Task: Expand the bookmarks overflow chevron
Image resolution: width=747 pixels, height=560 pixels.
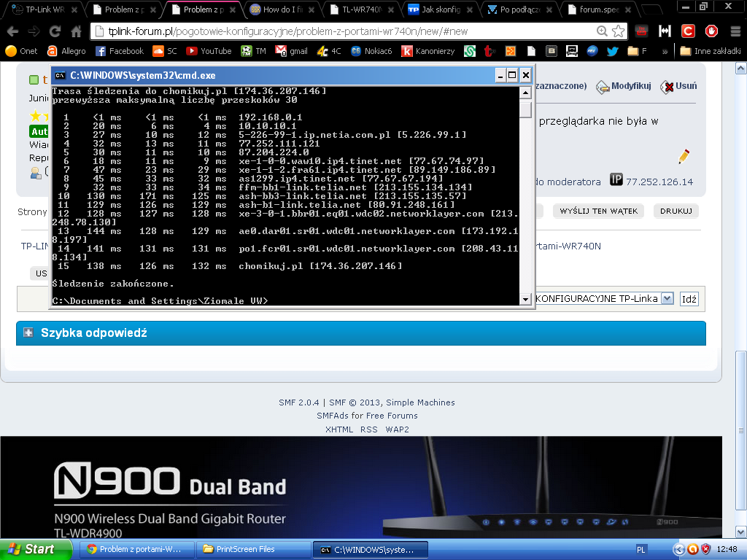Action: (x=665, y=51)
